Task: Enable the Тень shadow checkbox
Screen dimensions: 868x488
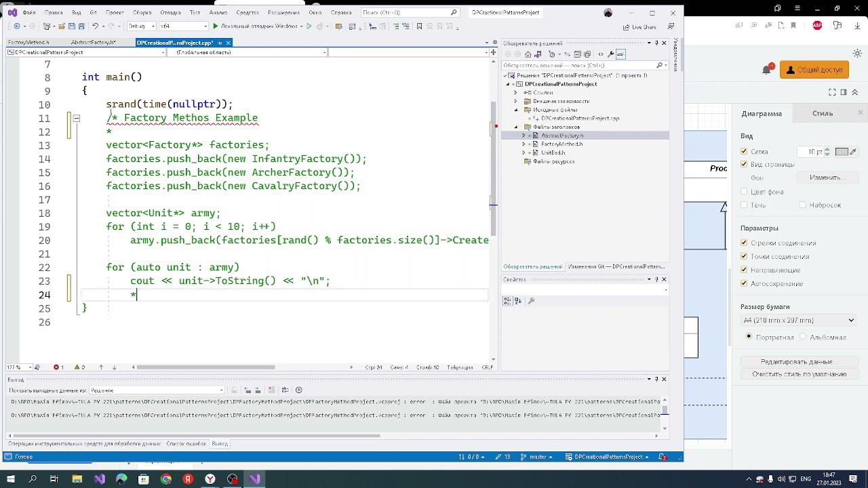Action: pos(744,205)
